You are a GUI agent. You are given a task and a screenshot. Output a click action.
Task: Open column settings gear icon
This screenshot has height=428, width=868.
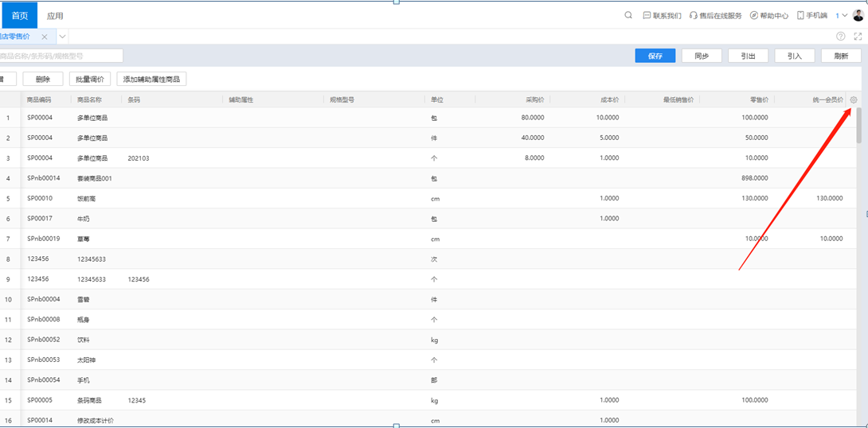click(854, 99)
